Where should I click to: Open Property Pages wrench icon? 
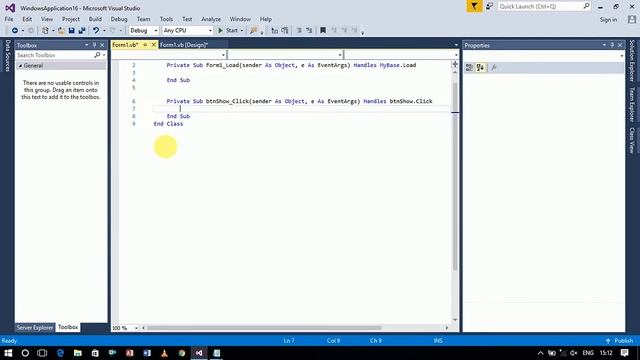(x=493, y=68)
